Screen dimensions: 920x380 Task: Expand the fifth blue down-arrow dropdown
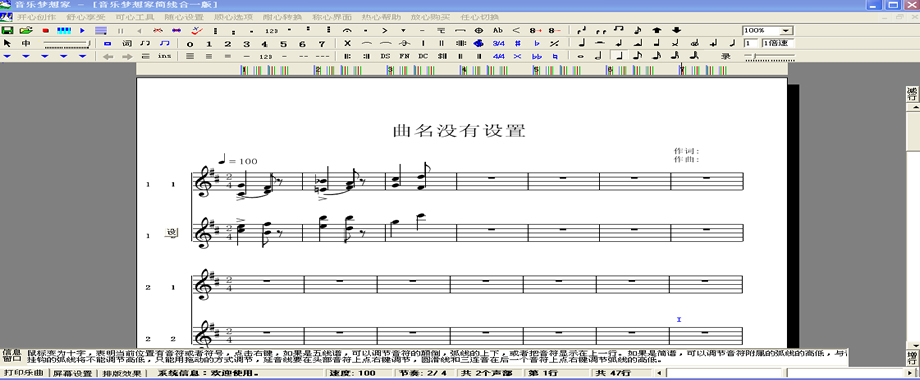coord(83,56)
